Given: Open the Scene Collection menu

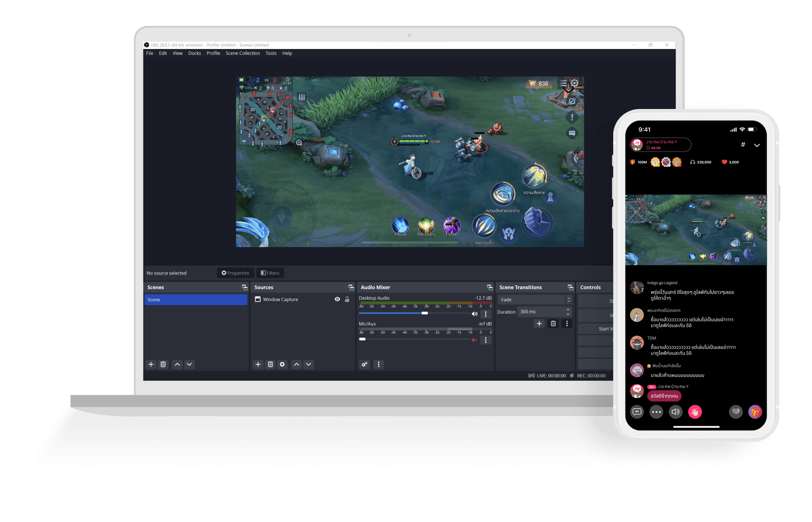Looking at the screenshot, I should tap(242, 53).
